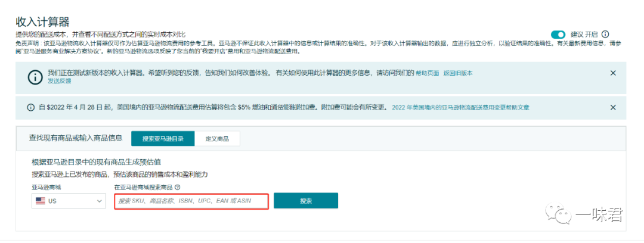This screenshot has width=644, height=243.
Task: Open the 2022 FBA fee change help article link
Action: tap(460, 108)
